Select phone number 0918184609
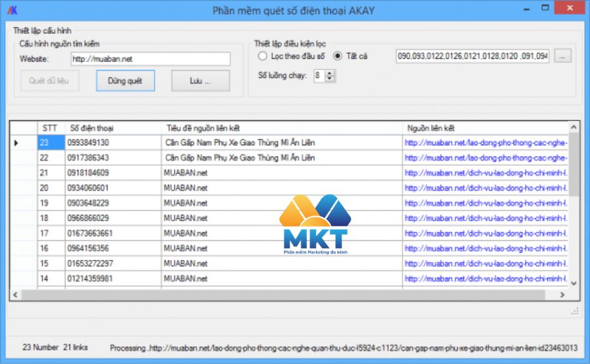The width and height of the screenshot is (590, 364). [113, 173]
